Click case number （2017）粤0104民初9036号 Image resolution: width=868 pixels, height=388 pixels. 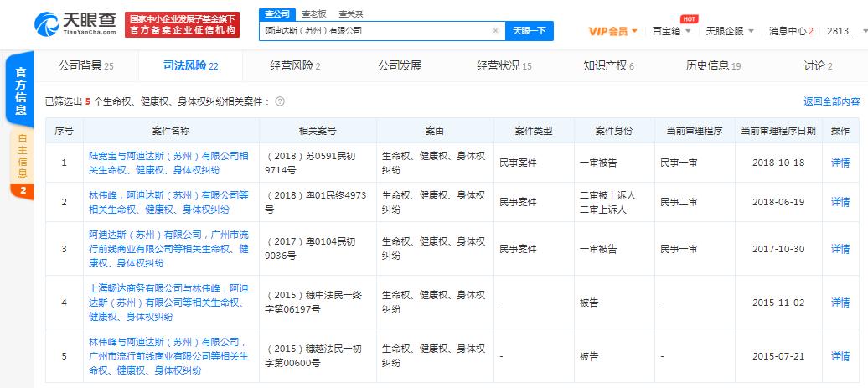(310, 249)
